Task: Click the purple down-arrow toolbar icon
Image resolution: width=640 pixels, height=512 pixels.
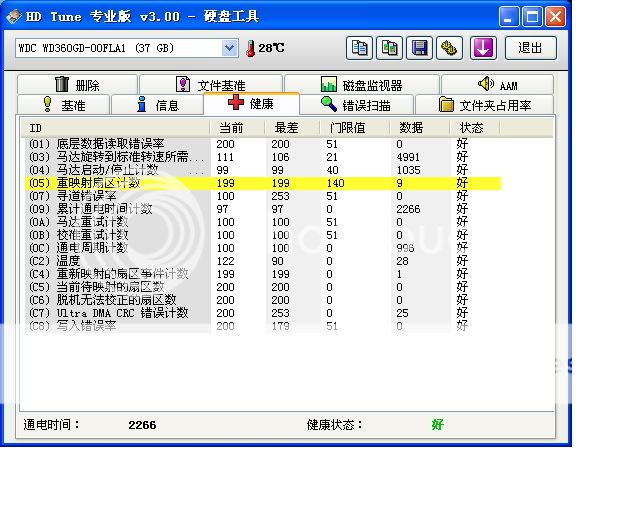Action: coord(484,48)
